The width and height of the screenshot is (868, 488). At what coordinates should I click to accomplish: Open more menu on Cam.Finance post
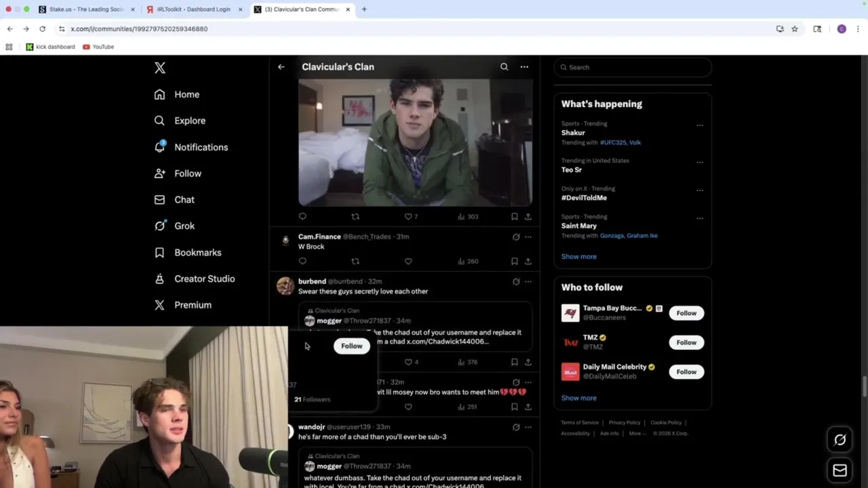click(x=528, y=237)
